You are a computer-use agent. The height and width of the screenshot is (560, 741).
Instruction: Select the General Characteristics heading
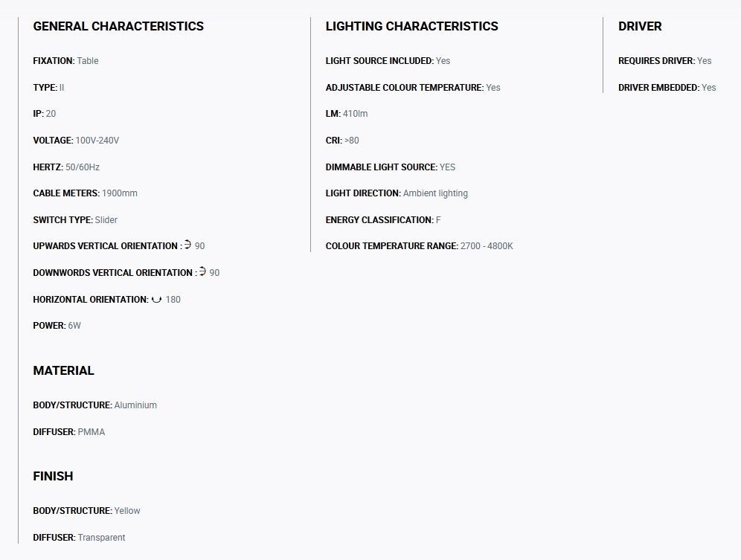coord(118,26)
